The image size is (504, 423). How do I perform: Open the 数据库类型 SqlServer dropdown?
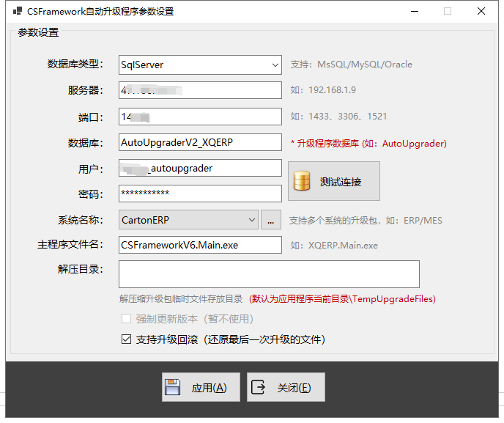[200, 65]
